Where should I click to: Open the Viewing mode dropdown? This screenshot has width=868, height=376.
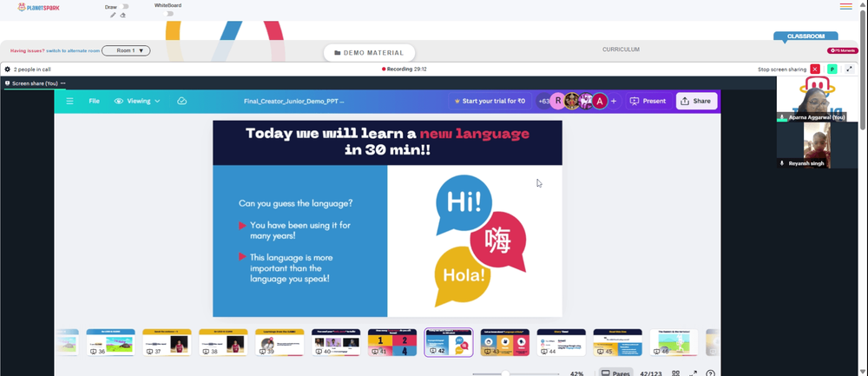click(x=137, y=102)
